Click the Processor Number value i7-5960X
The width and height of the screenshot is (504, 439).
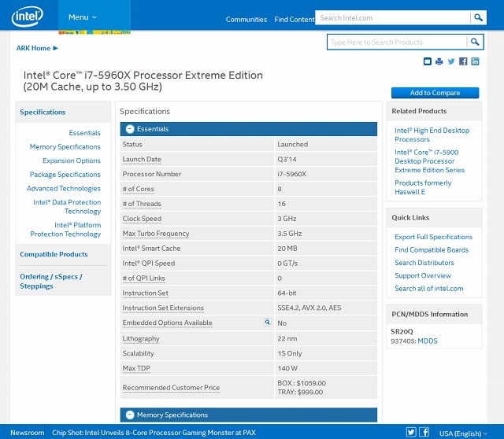292,174
